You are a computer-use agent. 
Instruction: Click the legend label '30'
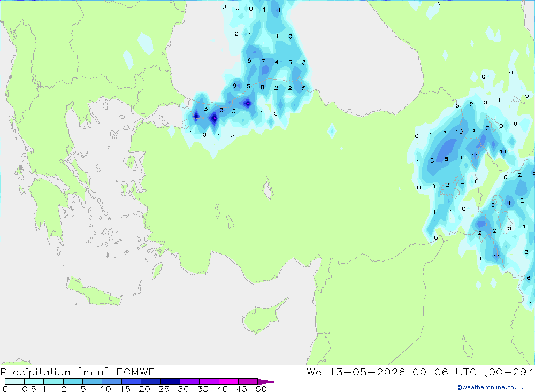pyautogui.click(x=183, y=389)
